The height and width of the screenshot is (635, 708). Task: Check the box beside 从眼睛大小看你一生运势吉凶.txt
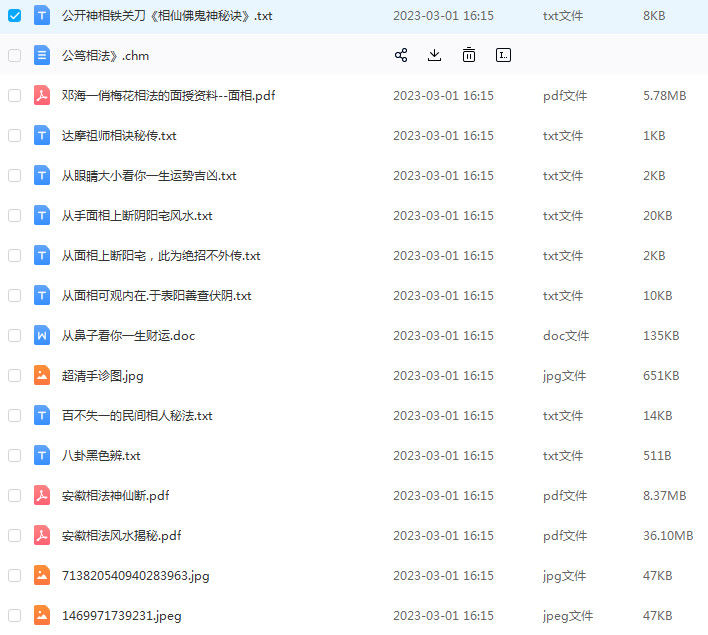coord(14,176)
